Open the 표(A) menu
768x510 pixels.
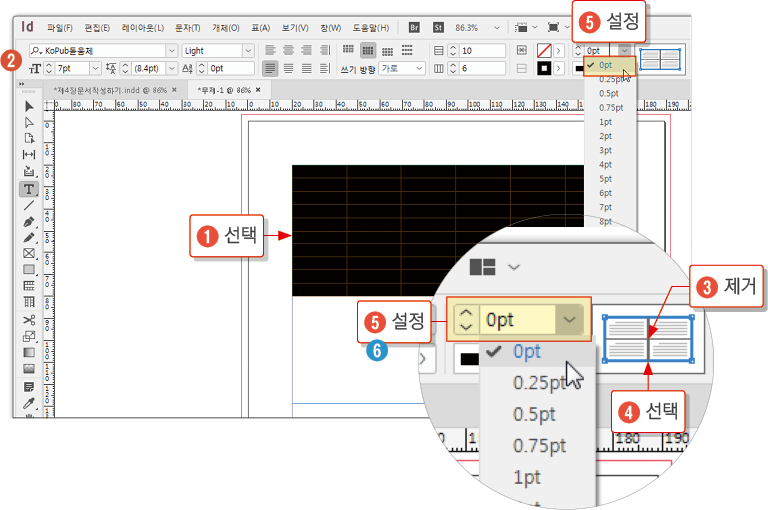(x=261, y=28)
